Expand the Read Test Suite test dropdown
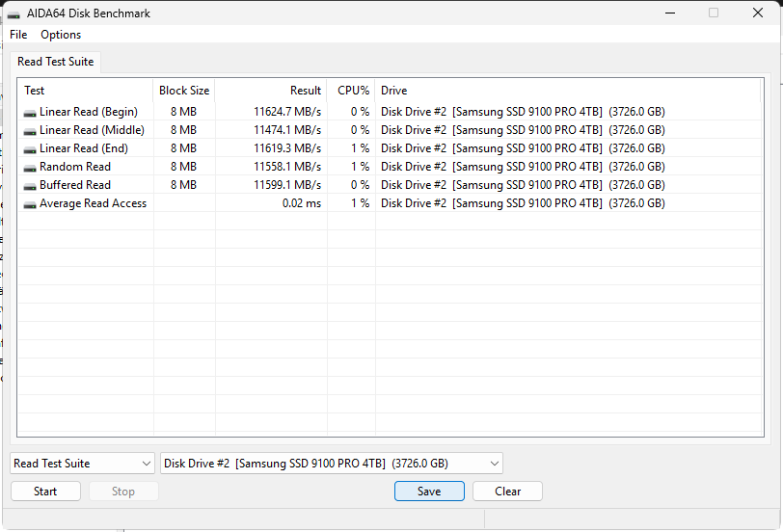783x532 pixels. coord(82,464)
